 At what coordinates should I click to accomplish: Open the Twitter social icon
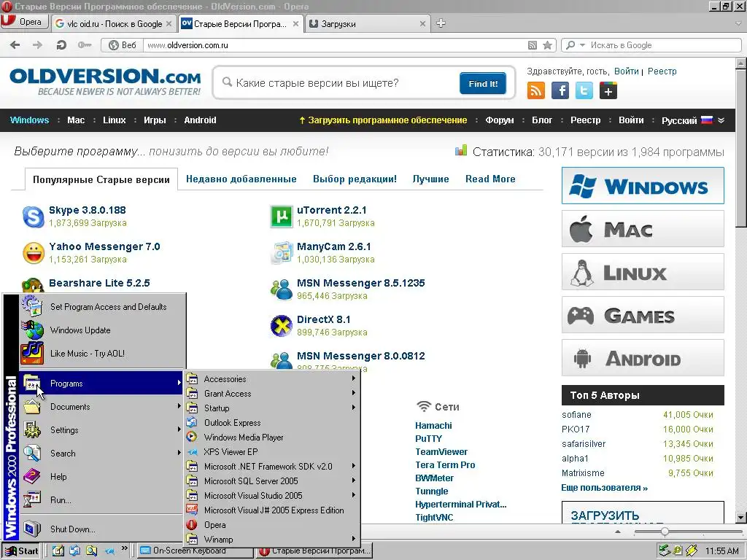[x=584, y=90]
